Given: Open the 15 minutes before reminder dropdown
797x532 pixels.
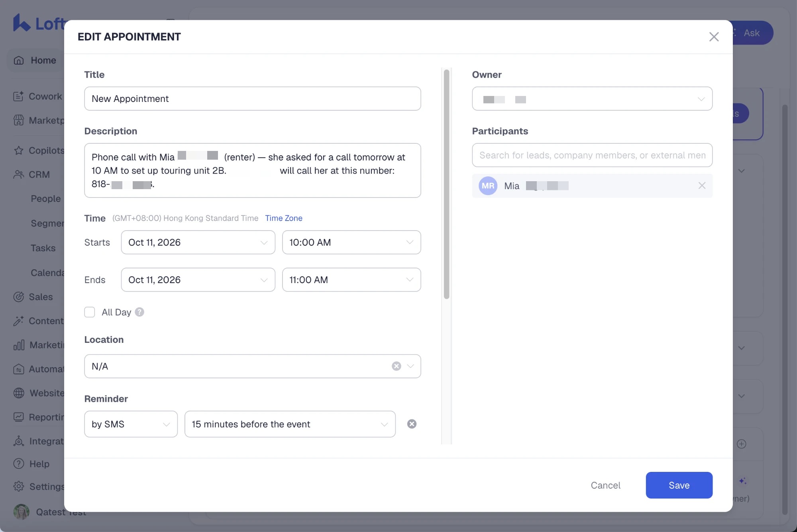Looking at the screenshot, I should click(x=290, y=424).
